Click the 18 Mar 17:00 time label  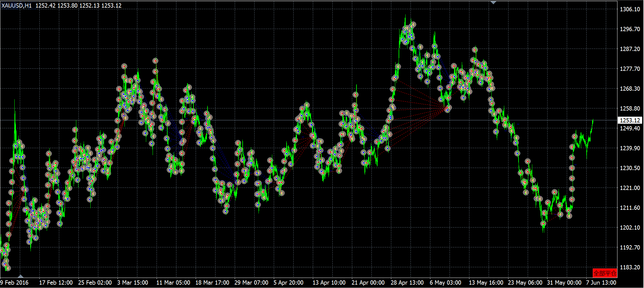212,283
